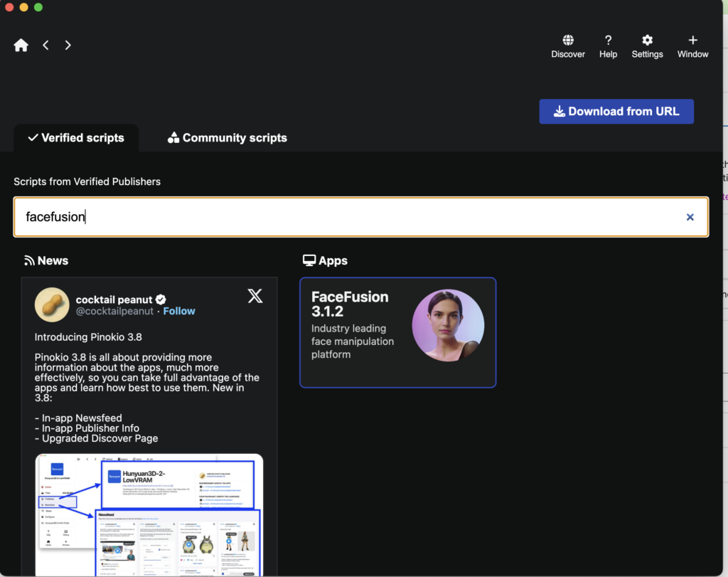Click the 'Introducing Pinokio 3.8' text

coord(88,337)
